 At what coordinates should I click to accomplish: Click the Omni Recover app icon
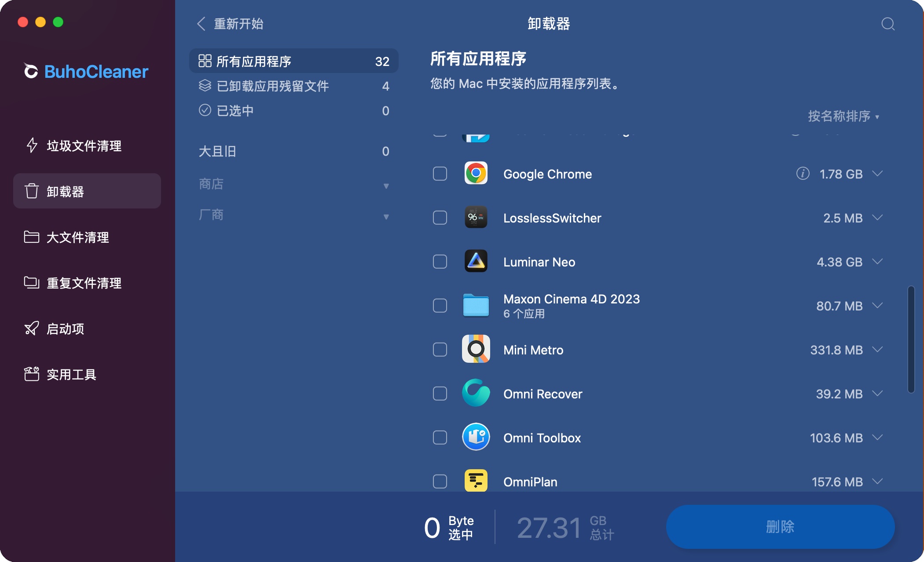[476, 393]
